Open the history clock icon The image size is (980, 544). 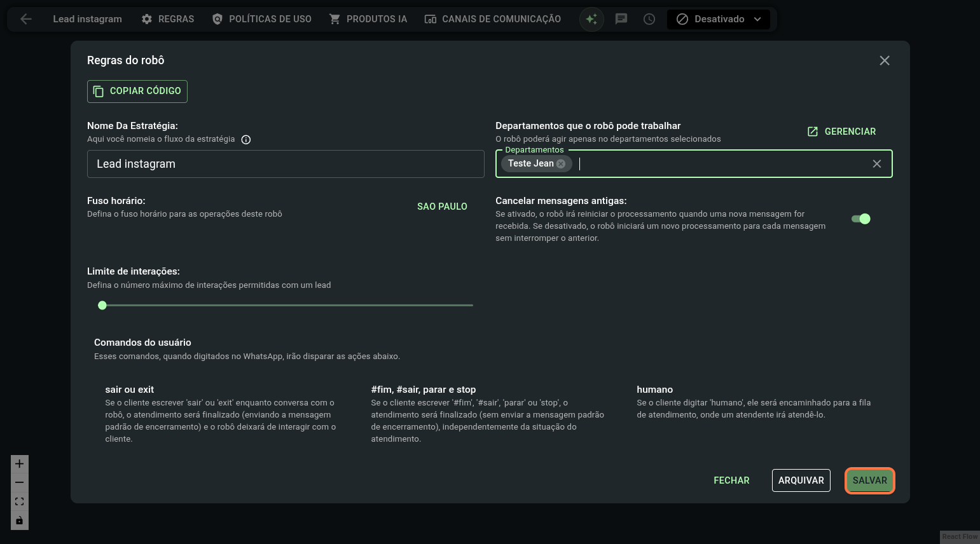pyautogui.click(x=649, y=19)
